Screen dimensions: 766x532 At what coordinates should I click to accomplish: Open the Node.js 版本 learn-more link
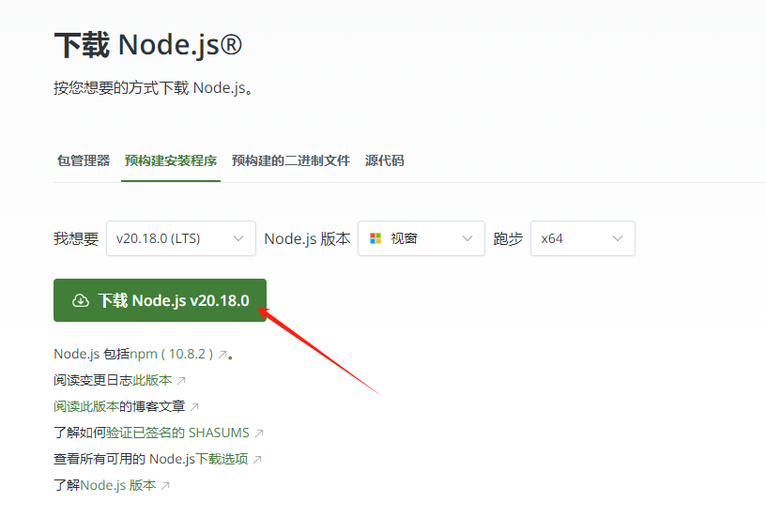click(118, 486)
